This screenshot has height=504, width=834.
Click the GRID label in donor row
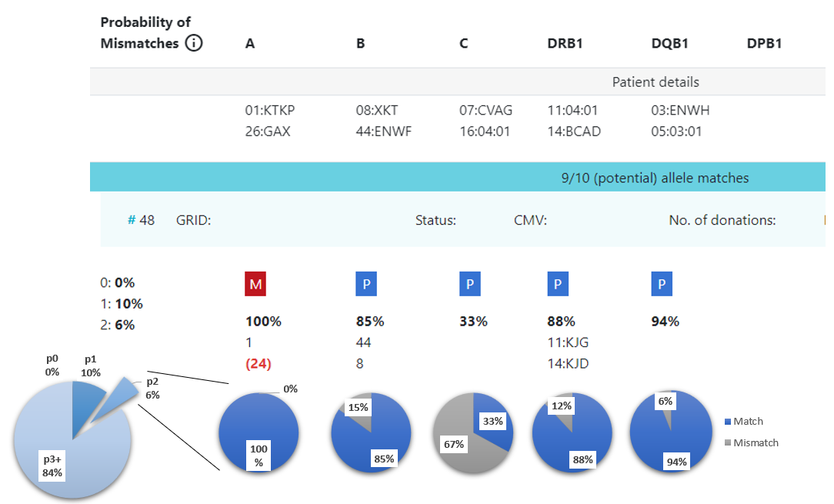pos(193,221)
